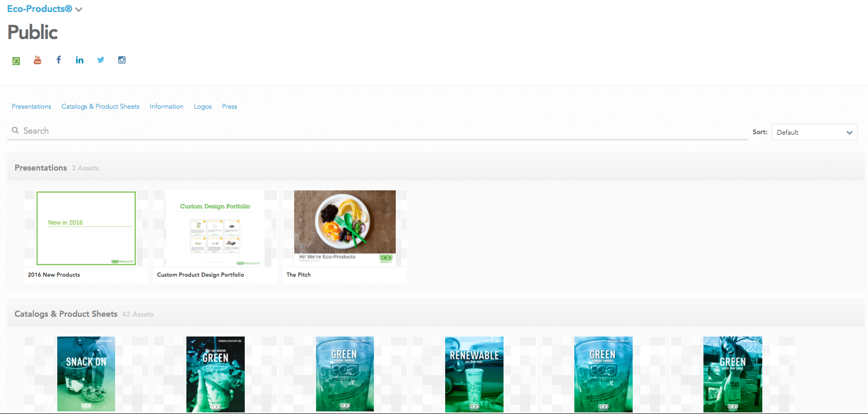
Task: Click the '3 Assets' count label
Action: click(x=85, y=168)
